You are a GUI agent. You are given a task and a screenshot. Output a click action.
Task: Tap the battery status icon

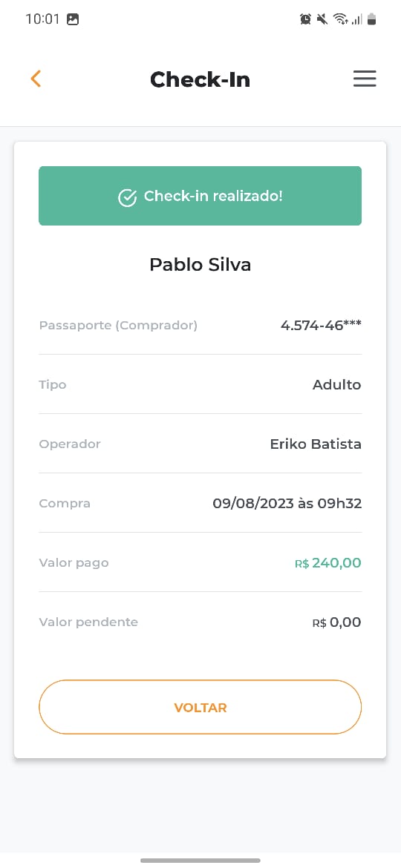click(371, 19)
